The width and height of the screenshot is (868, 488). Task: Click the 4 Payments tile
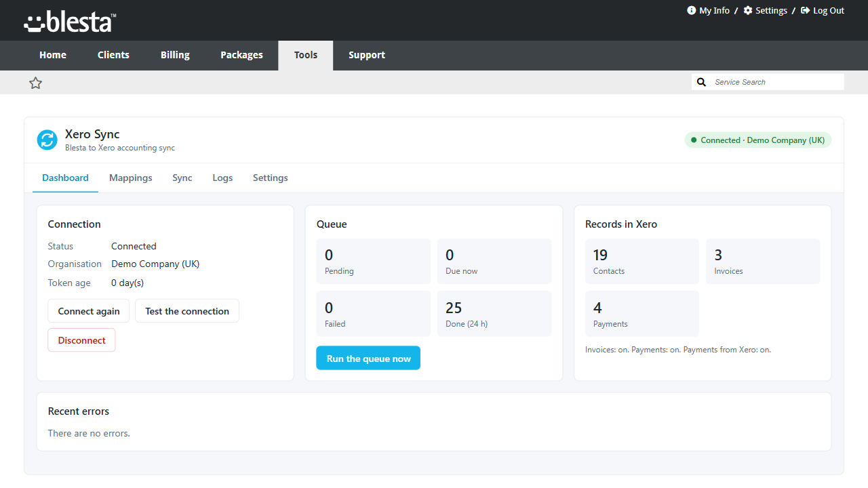point(642,314)
